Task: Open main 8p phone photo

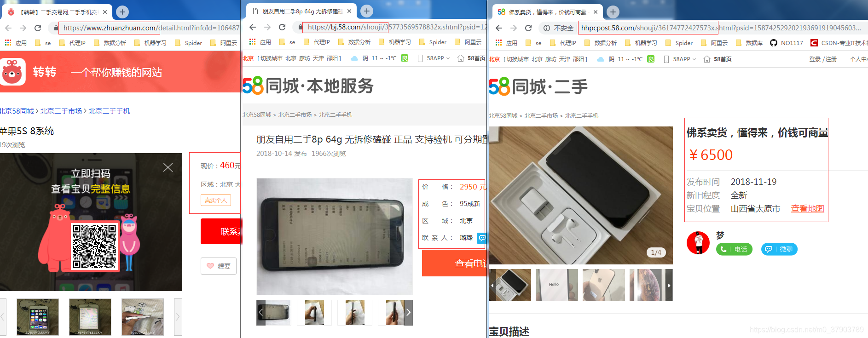Action: click(x=335, y=236)
